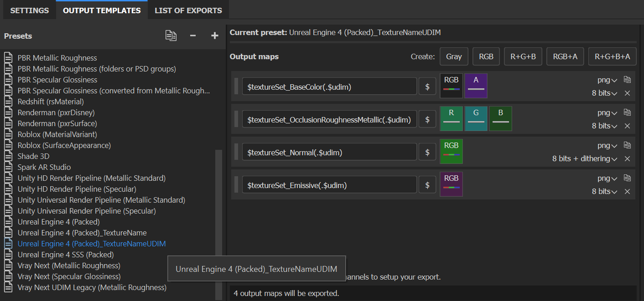644x301 pixels.
Task: Remove preset with the minus icon
Action: pos(193,36)
